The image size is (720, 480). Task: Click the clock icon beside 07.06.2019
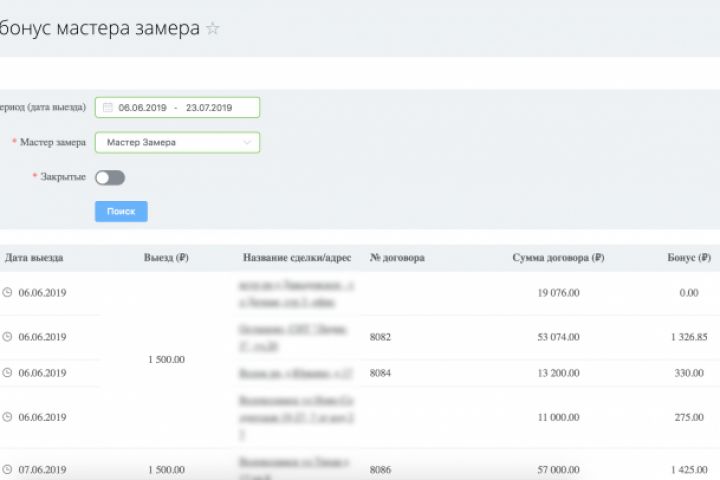[x=8, y=469]
